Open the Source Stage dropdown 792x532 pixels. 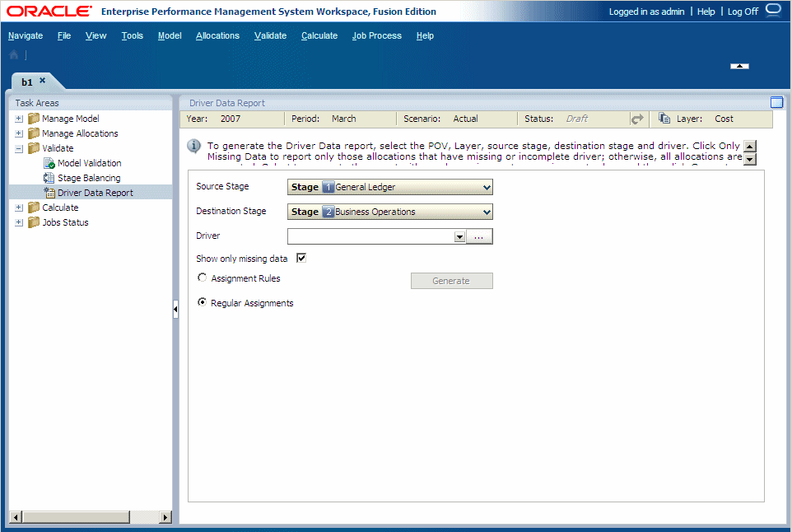(485, 187)
